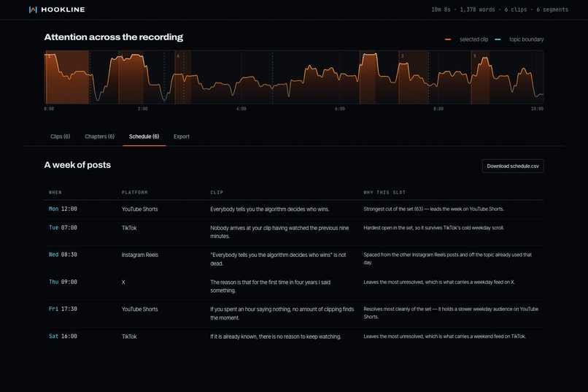Viewport: 588px width, 392px height.
Task: Select the Wed 08:30 schedule row
Action: click(294, 259)
